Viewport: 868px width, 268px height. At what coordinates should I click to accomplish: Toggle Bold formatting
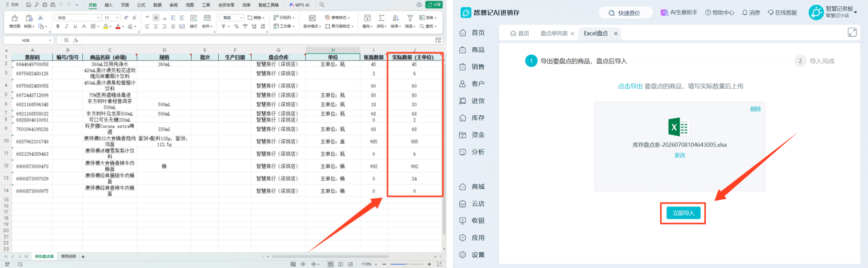(58, 26)
